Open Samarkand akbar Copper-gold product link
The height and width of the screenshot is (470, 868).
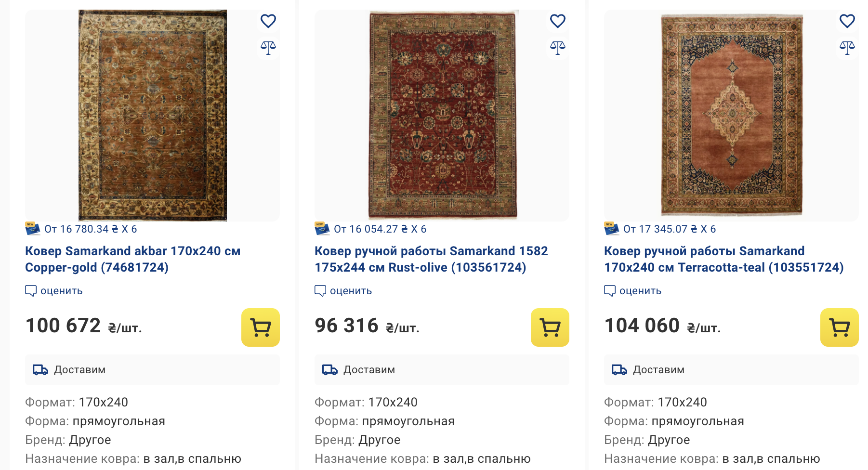point(132,259)
